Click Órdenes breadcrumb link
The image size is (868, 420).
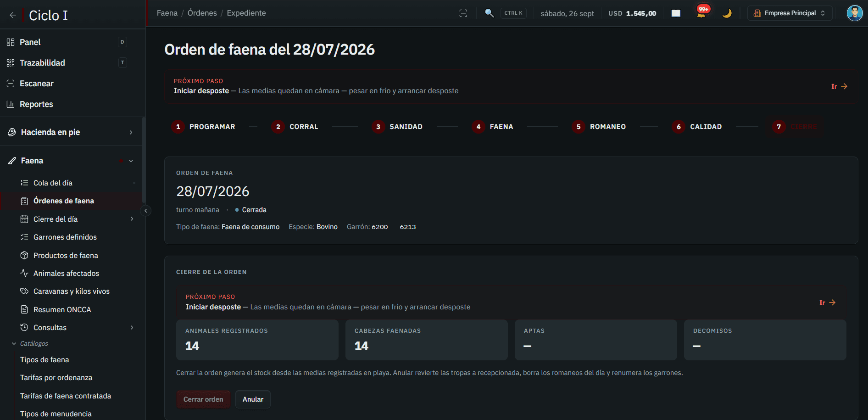click(202, 13)
